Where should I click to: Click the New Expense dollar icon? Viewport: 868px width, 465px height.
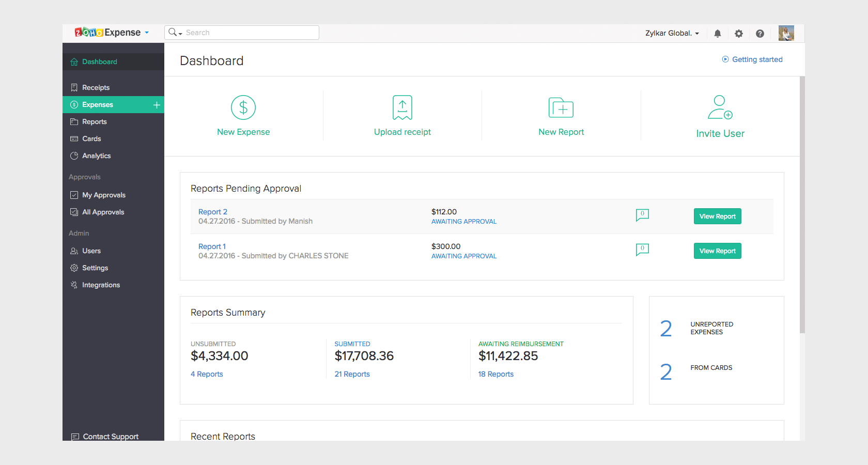pos(243,107)
